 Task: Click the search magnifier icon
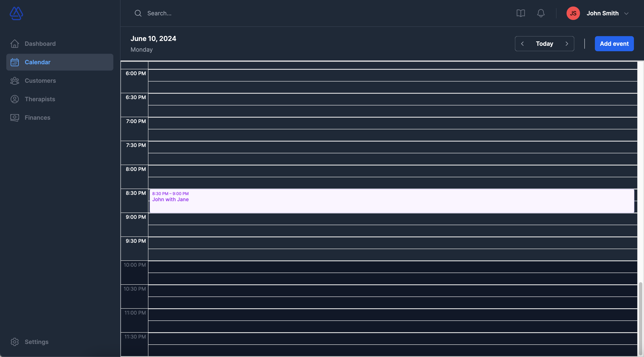tap(138, 13)
